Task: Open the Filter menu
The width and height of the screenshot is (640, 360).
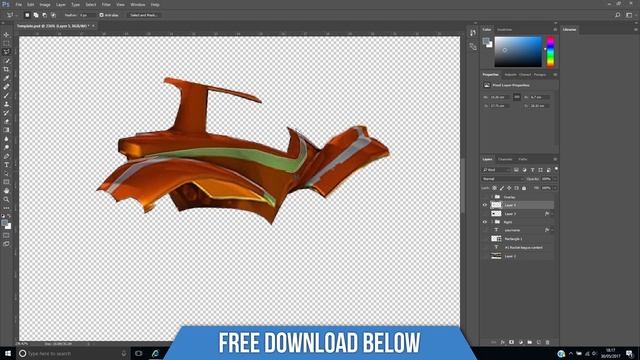Action: pyautogui.click(x=106, y=4)
